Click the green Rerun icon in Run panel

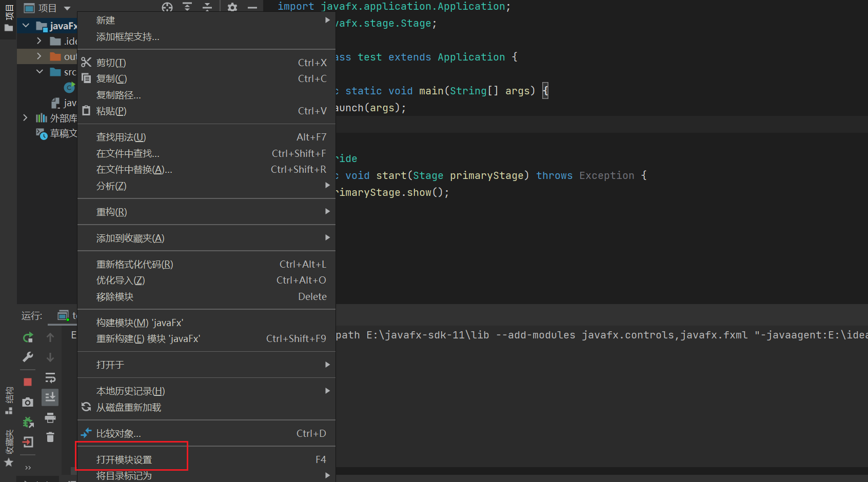pyautogui.click(x=28, y=337)
